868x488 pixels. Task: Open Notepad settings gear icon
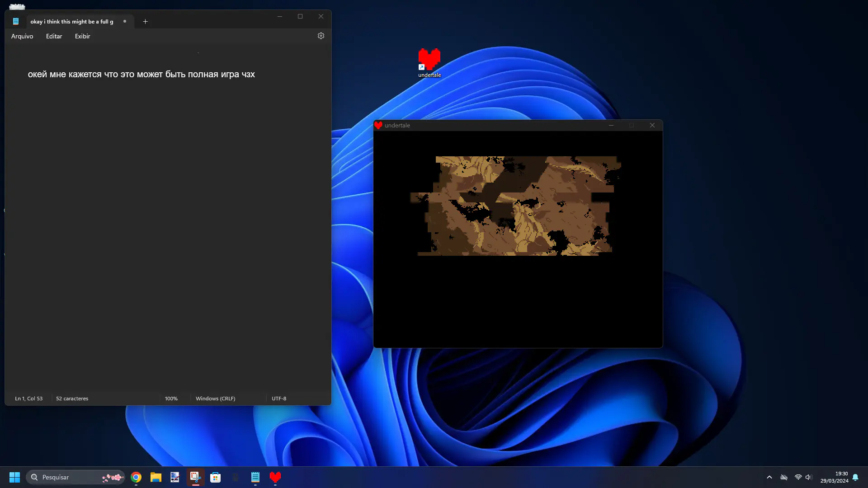pos(321,36)
